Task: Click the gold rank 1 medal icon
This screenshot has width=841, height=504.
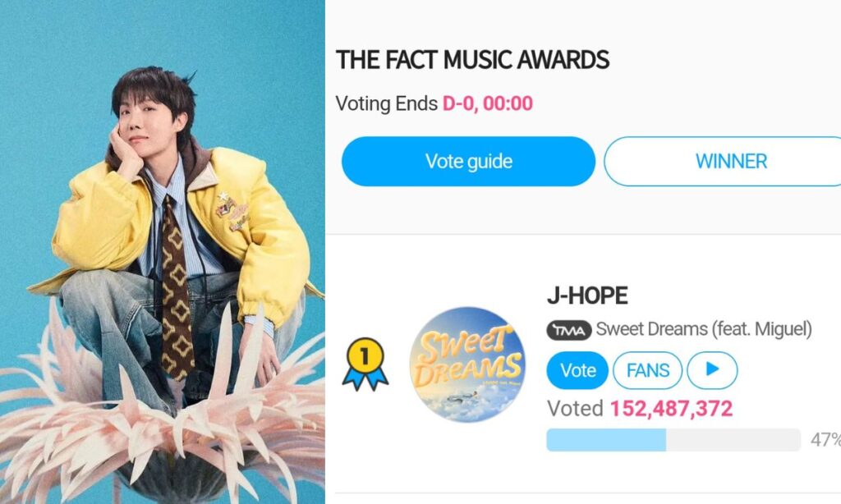Action: pos(365,364)
